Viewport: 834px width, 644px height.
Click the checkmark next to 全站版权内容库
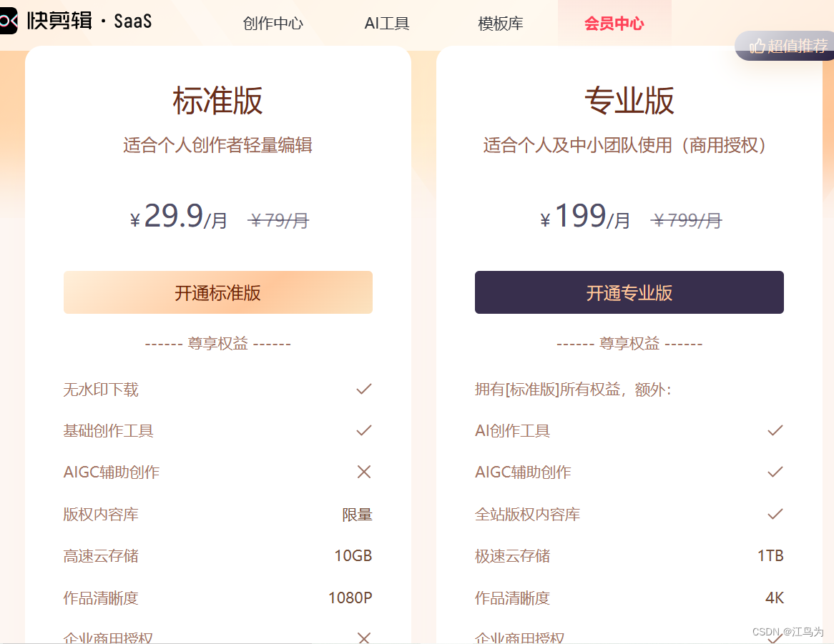(775, 513)
